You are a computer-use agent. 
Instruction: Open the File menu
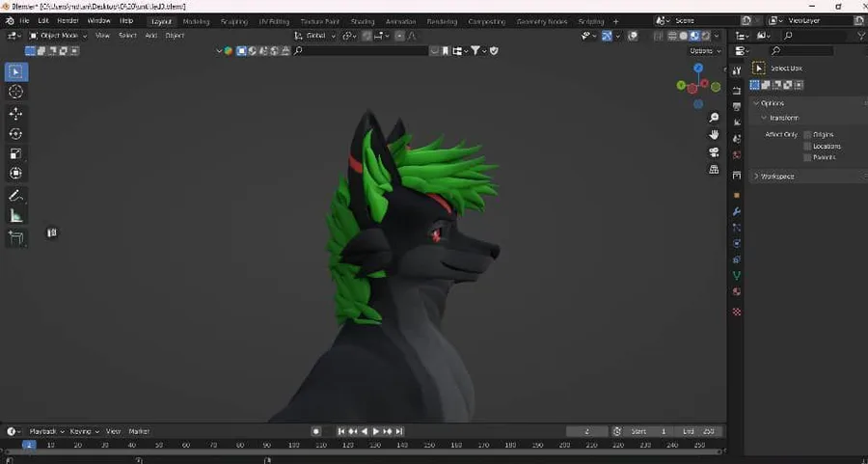pos(24,21)
